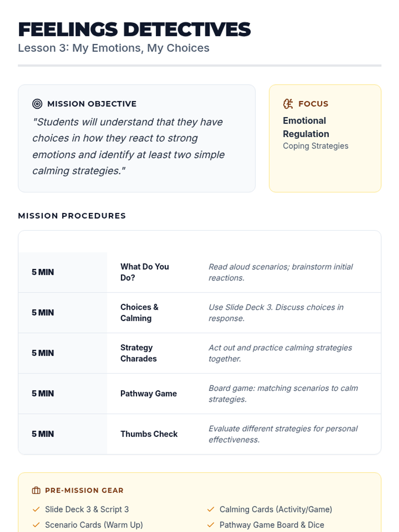
Task: Click the Mission Objective target icon
Action: tap(37, 104)
